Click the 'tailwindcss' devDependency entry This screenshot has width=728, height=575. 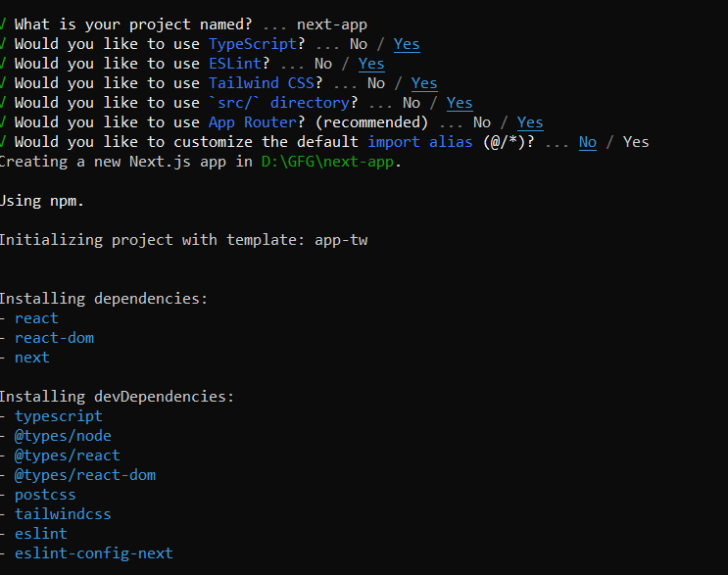pos(63,514)
